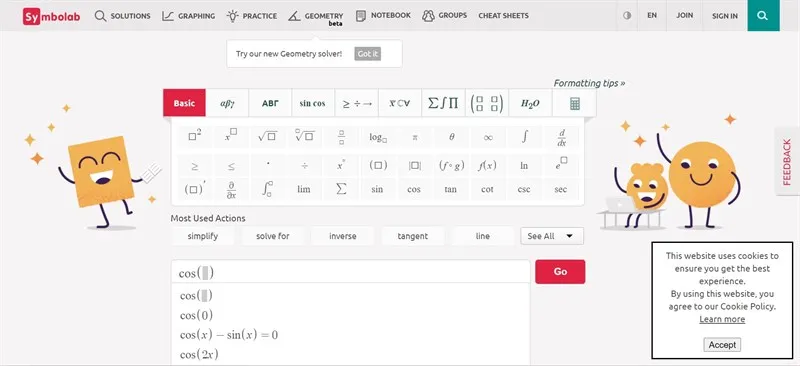Image resolution: width=800 pixels, height=366 pixels.
Task: Insert the indefinite integral symbol
Action: [x=524, y=137]
